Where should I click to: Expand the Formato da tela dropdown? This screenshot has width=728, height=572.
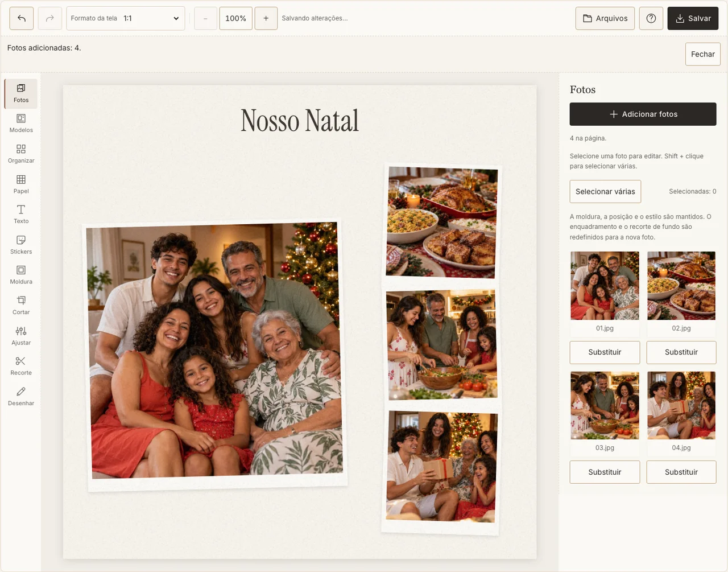click(x=126, y=18)
